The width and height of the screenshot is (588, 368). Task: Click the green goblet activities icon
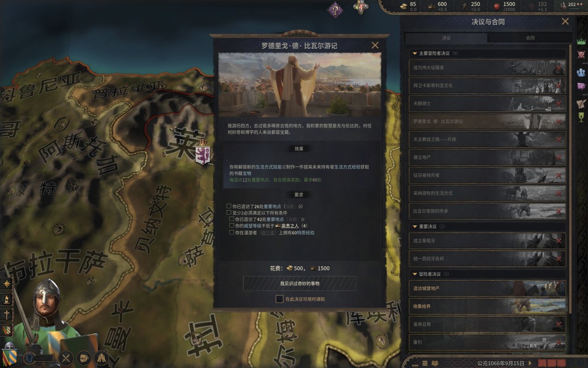tap(582, 117)
